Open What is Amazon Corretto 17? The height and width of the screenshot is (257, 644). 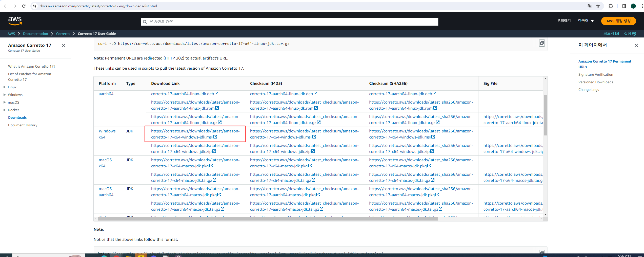coord(32,66)
